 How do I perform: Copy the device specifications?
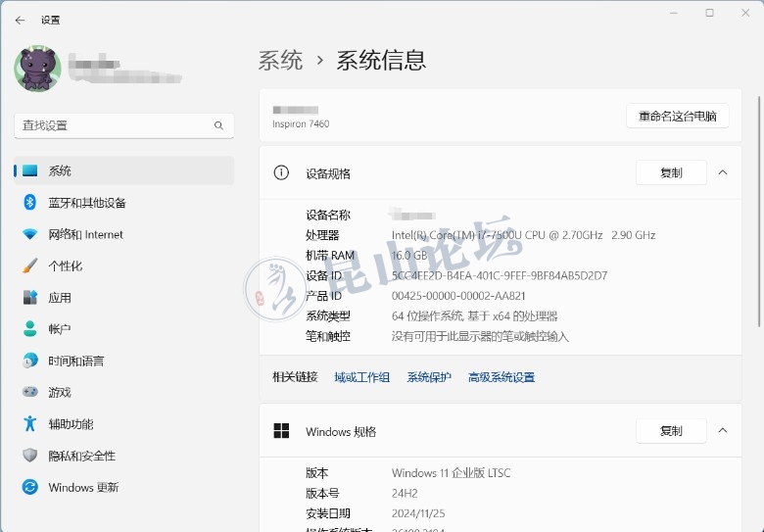[671, 172]
